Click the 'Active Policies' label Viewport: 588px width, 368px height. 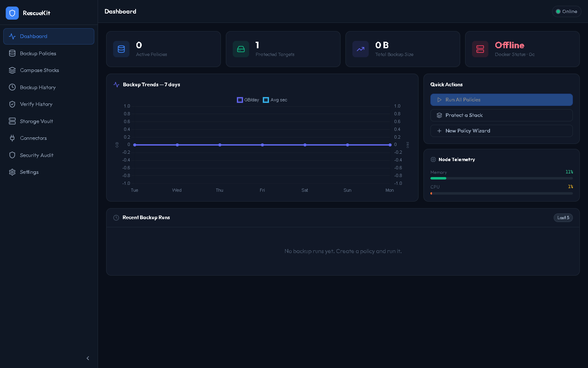(151, 54)
